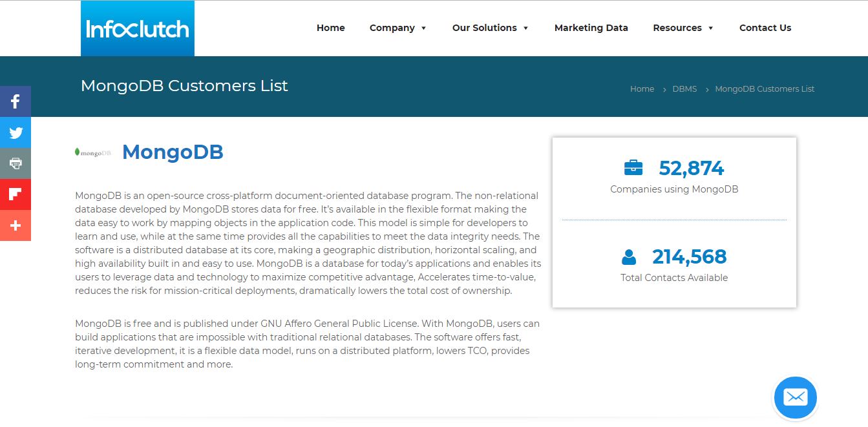Go to Home in navigation menu
This screenshot has width=868, height=427.
point(330,28)
